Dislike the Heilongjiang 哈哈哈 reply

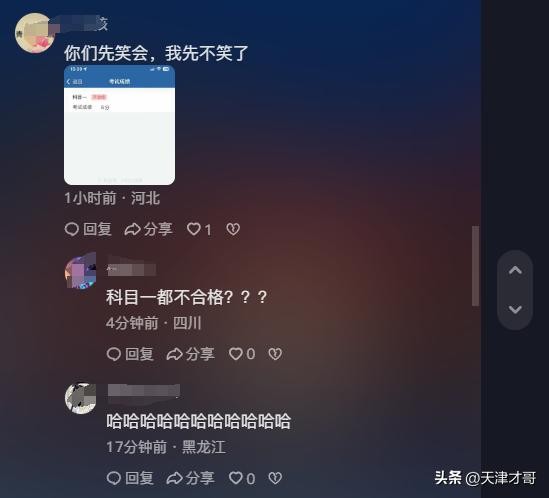pos(275,478)
